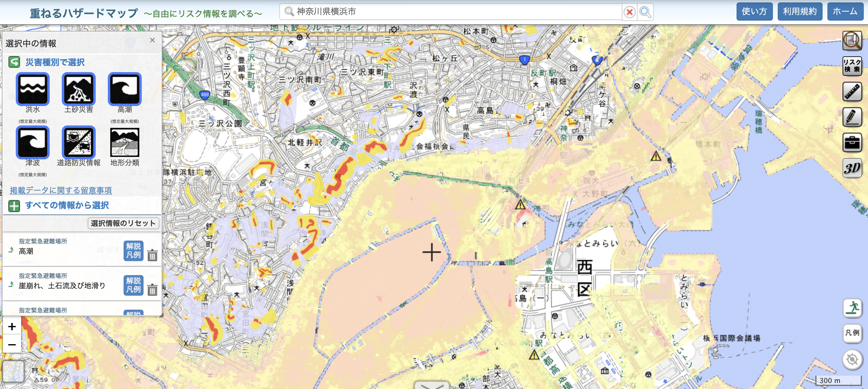Viewport: 868px width, 389px height.
Task: Open the 利用規約 menu item
Action: point(800,12)
